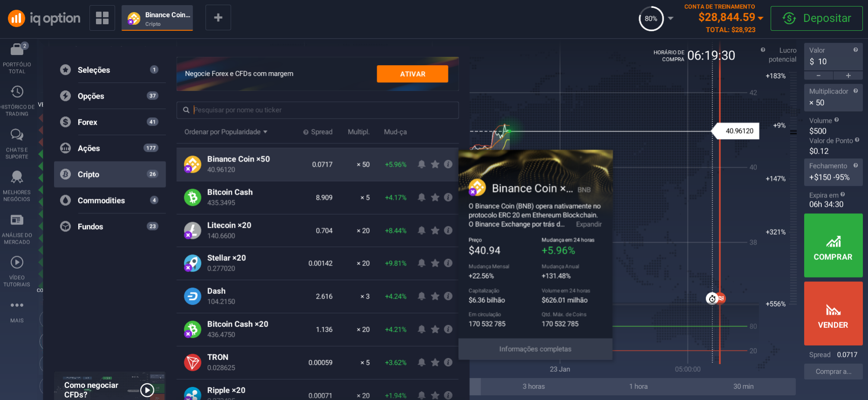Click the green COMPRAR button
Screen dimensions: 868x400
(x=833, y=245)
